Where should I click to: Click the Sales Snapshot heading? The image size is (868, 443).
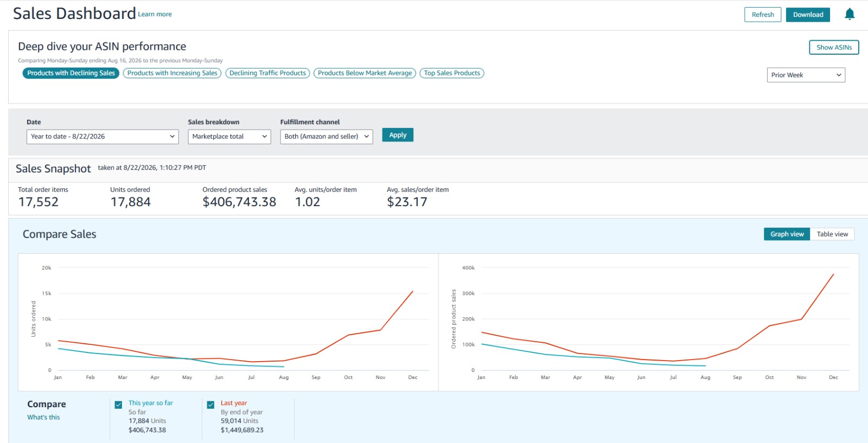[53, 169]
